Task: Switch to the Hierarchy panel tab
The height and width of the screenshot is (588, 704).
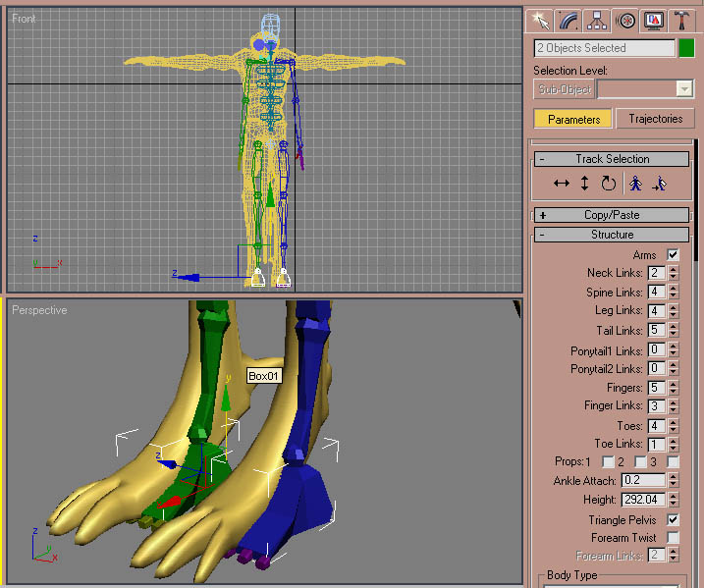Action: (x=596, y=20)
